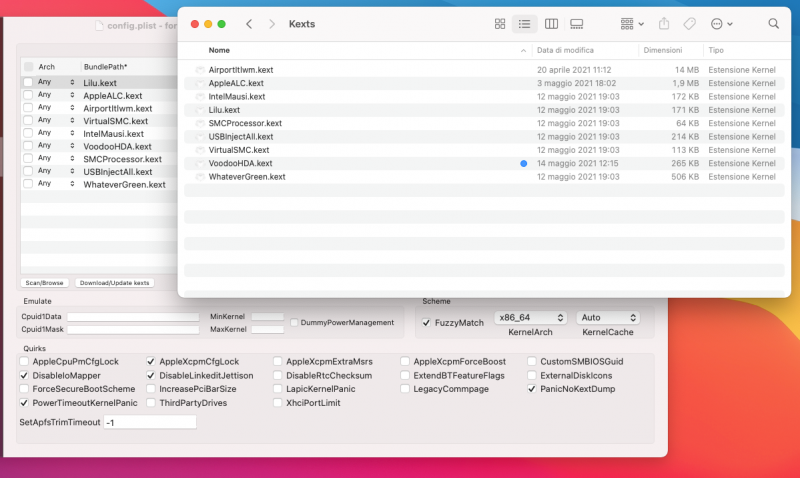Click the Cpuid1Data input field

pos(133,317)
